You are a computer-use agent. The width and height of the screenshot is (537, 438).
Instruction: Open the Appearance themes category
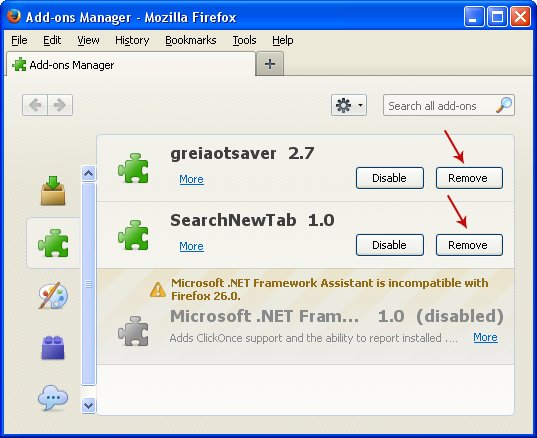[53, 296]
